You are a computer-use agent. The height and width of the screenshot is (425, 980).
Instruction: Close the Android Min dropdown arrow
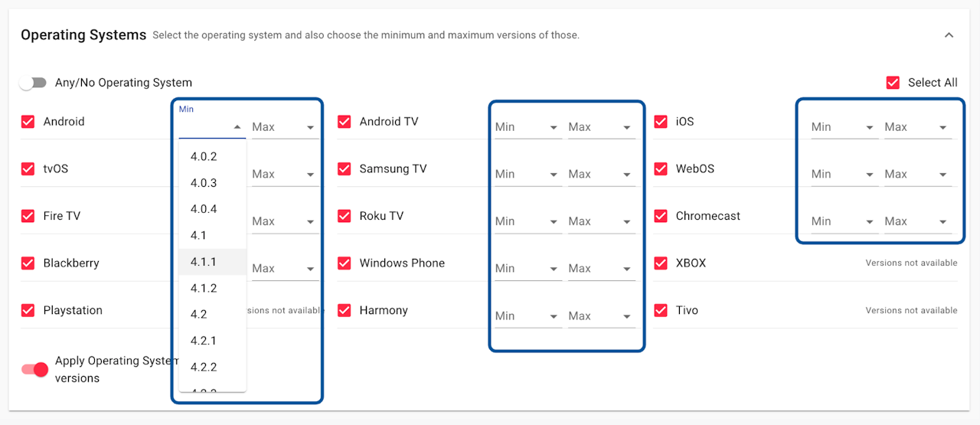coord(237,127)
